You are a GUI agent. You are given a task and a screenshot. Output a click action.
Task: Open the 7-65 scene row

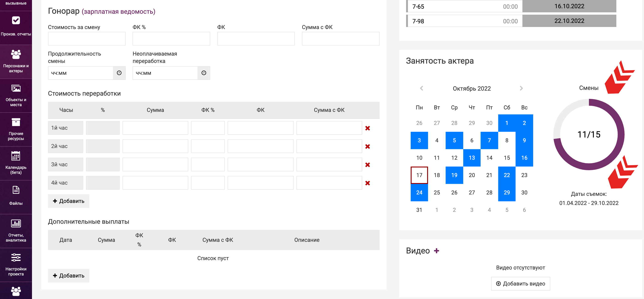tap(465, 6)
